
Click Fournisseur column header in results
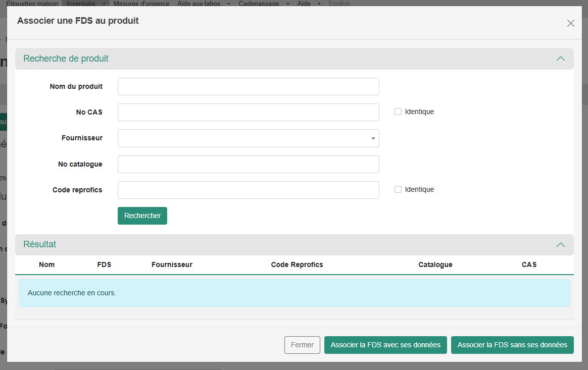pos(172,265)
